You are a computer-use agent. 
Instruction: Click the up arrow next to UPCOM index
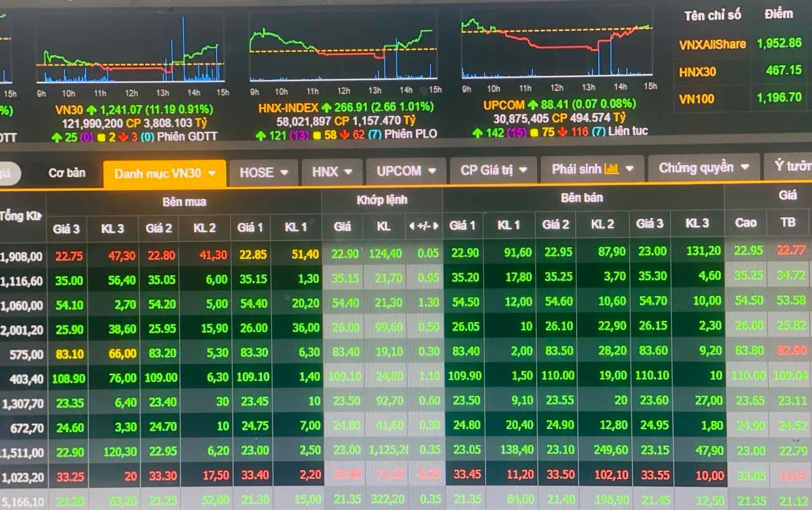(533, 105)
